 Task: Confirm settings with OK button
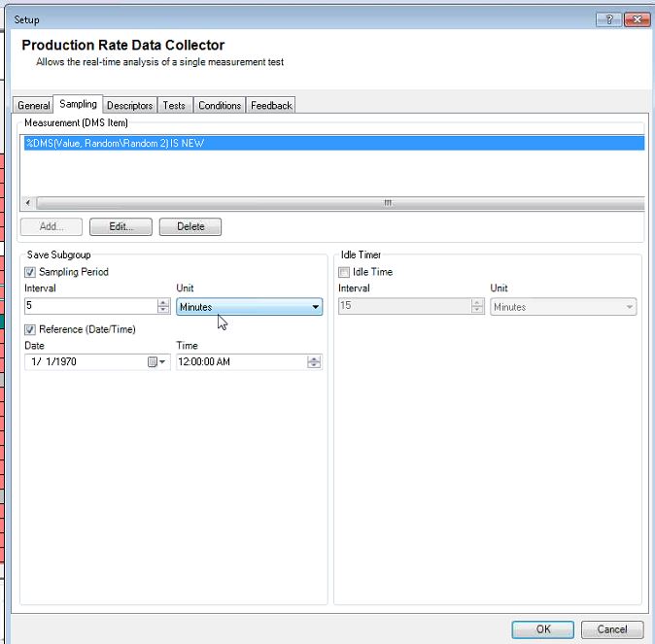[543, 629]
